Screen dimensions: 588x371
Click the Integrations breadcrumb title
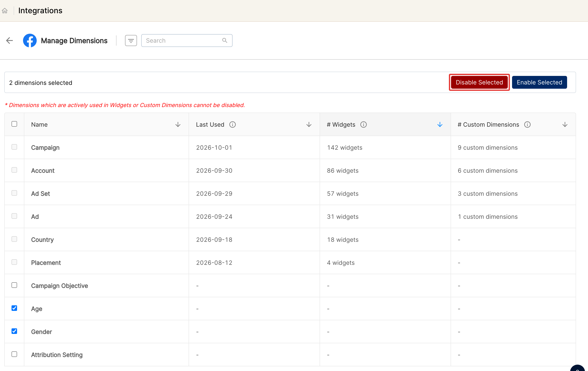[x=40, y=10]
